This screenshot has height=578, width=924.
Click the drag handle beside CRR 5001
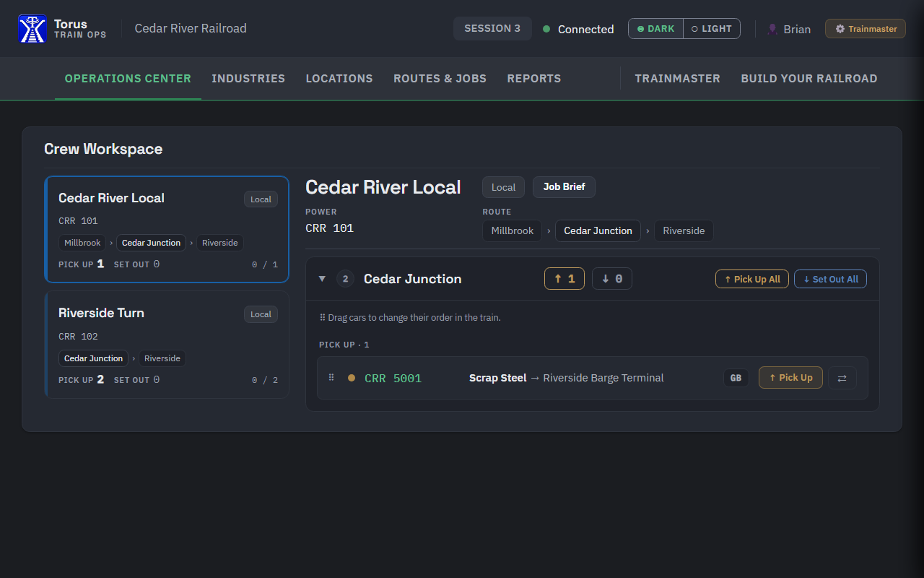coord(331,378)
